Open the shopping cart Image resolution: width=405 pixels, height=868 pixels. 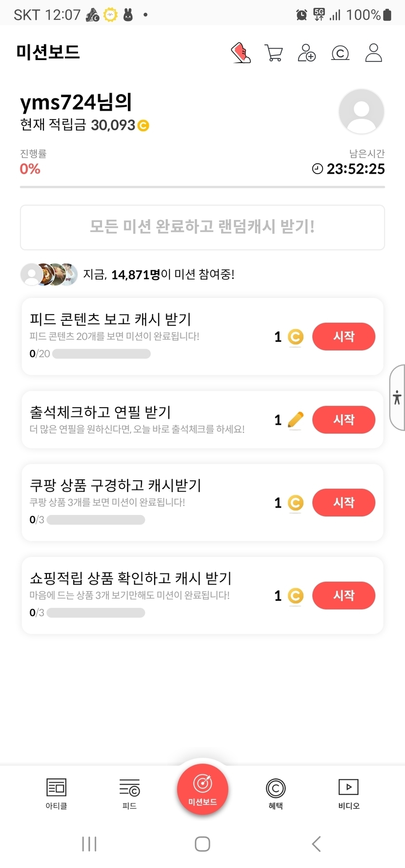[274, 53]
